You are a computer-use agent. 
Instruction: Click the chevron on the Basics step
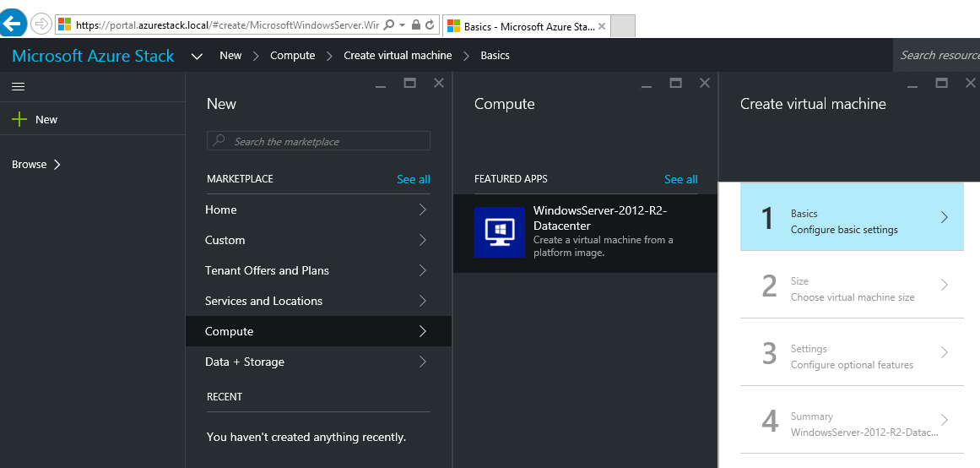coord(945,217)
